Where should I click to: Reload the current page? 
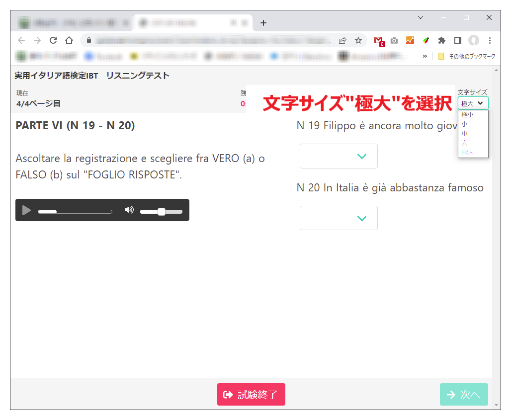pyautogui.click(x=53, y=40)
